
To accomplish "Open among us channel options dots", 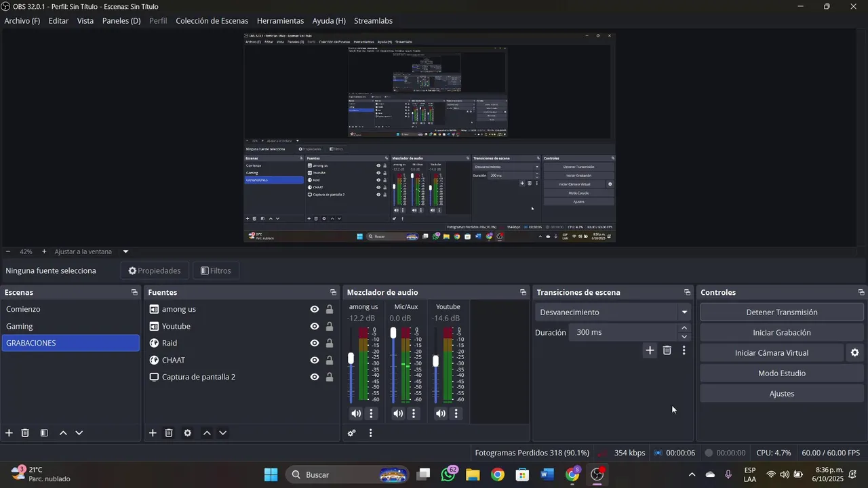I will 371,413.
